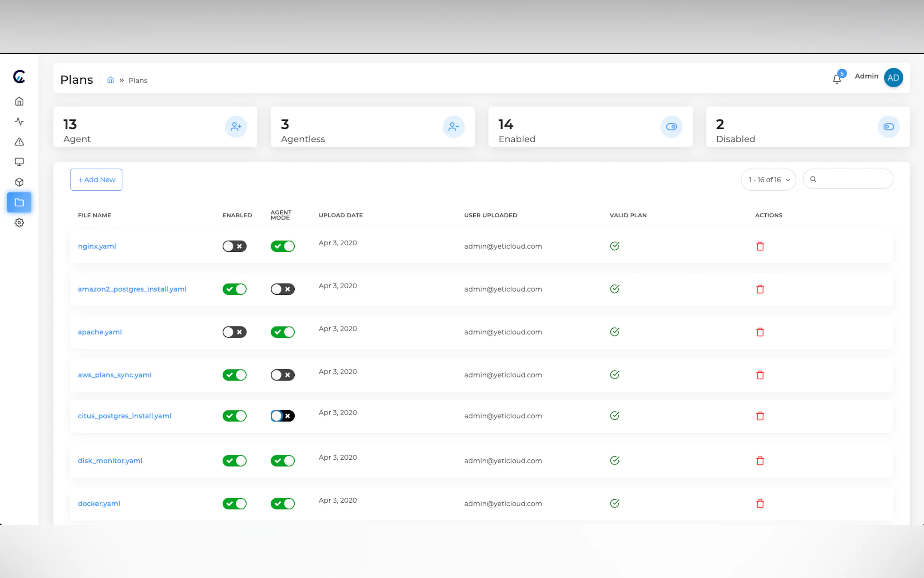Click the 3 Agentless summary card
This screenshot has height=578, width=924.
click(x=373, y=127)
